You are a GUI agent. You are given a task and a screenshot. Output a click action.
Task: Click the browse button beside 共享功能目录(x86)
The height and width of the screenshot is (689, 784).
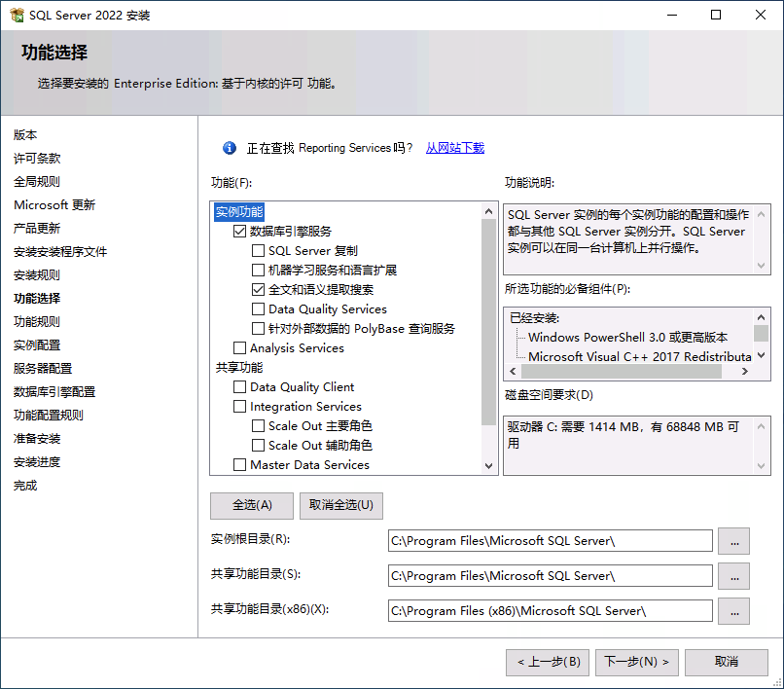point(734,610)
